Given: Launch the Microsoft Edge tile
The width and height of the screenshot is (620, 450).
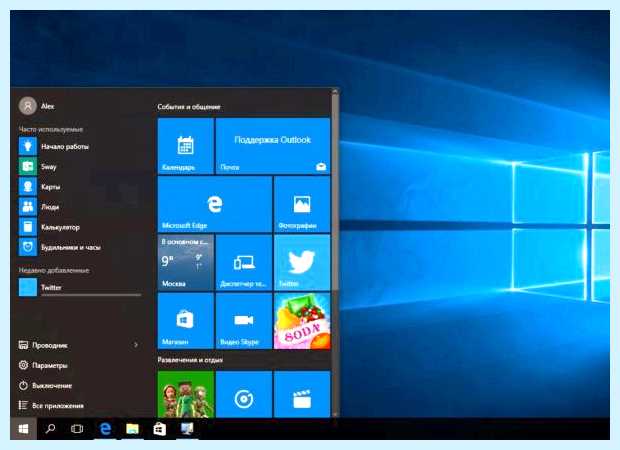Looking at the screenshot, I should click(215, 204).
